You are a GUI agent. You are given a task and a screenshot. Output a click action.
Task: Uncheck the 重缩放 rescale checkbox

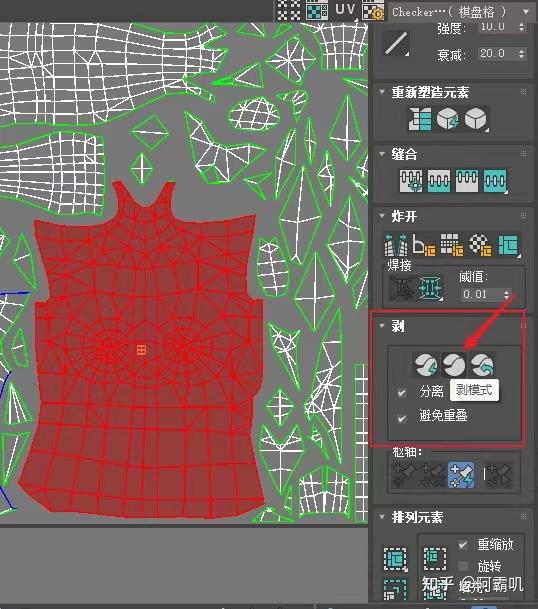pos(463,544)
